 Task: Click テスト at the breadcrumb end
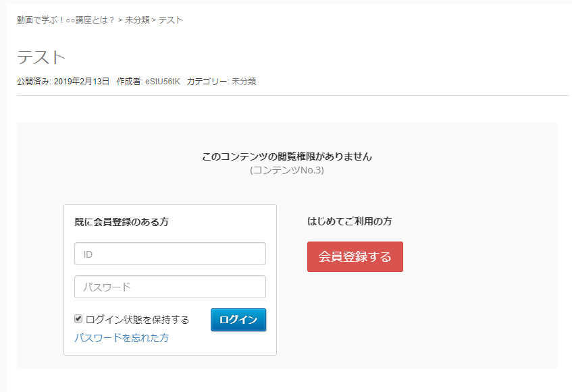[171, 20]
